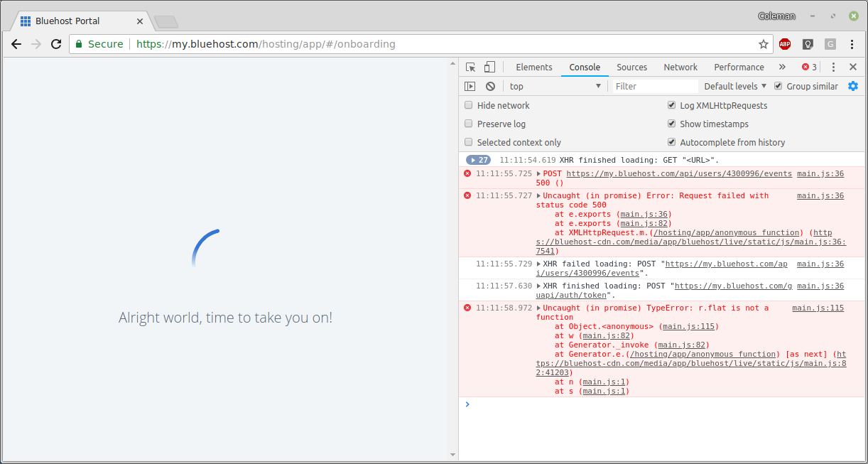Click the red error count badge
The width and height of the screenshot is (868, 464).
pyautogui.click(x=809, y=67)
